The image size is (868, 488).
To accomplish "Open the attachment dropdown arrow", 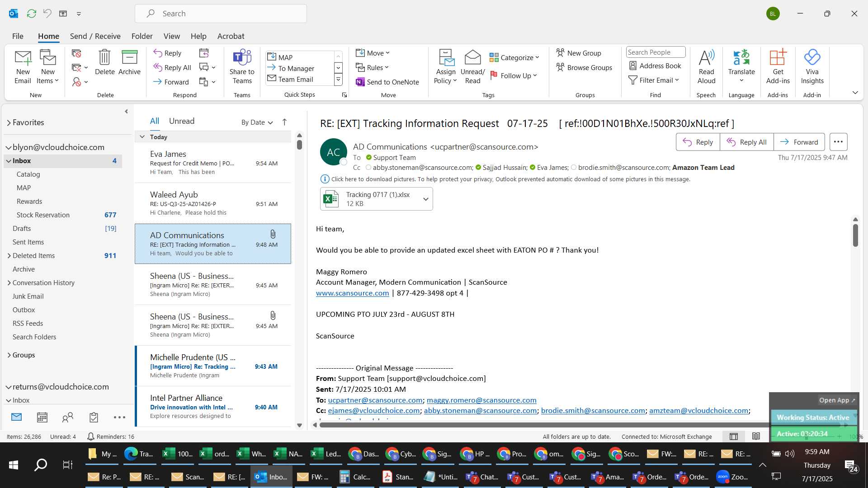I will point(425,199).
